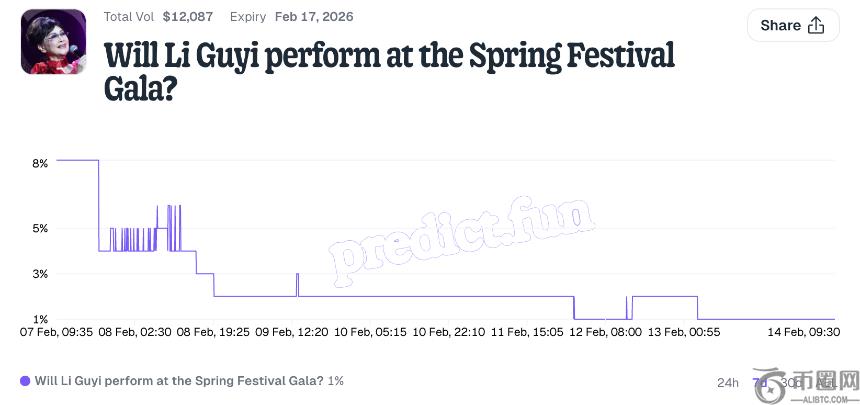Click the 8% y-axis label
The height and width of the screenshot is (405, 860).
tap(40, 163)
